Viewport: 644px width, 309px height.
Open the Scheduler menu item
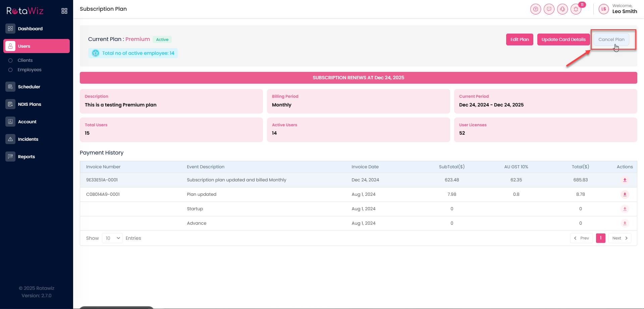pos(29,87)
